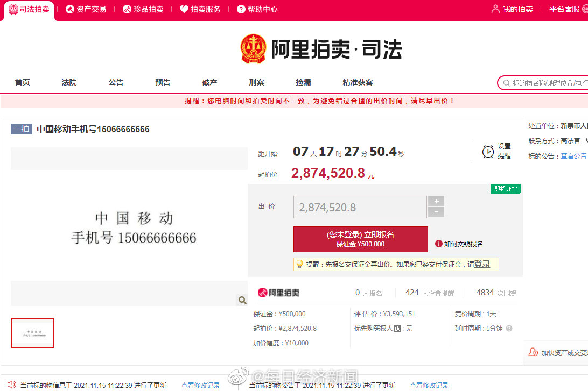Click the icon next to 优先购买权人
The image size is (588, 391).
pyautogui.click(x=397, y=328)
